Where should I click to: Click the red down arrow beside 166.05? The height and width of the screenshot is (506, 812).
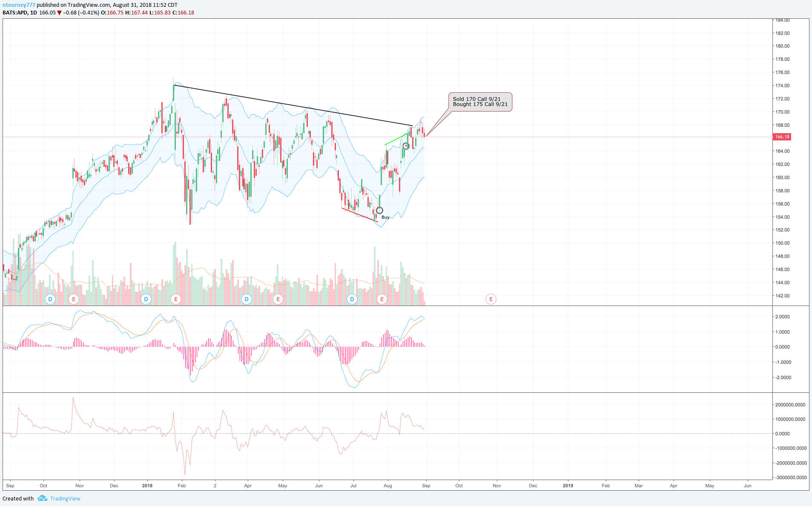(x=60, y=13)
